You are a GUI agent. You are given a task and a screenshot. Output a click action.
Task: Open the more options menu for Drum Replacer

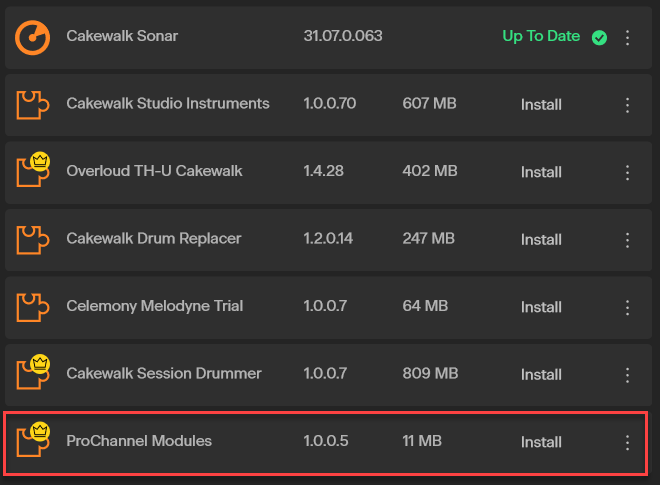pos(627,240)
